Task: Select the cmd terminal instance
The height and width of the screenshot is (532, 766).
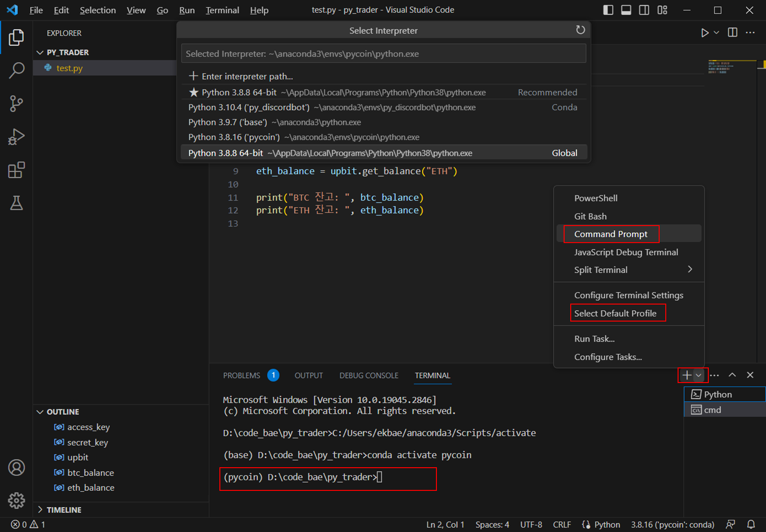Action: (725, 410)
